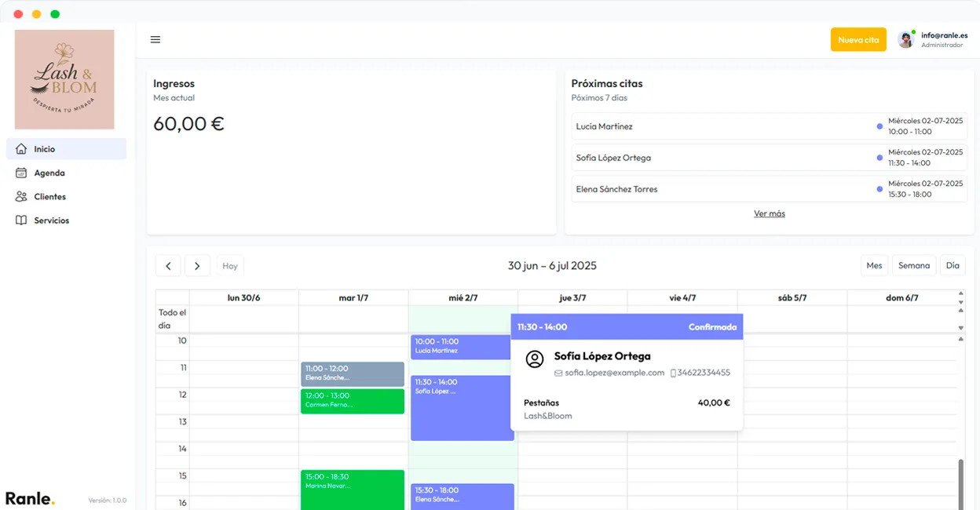Image resolution: width=980 pixels, height=510 pixels.
Task: Select the Semana calendar view
Action: tap(913, 266)
